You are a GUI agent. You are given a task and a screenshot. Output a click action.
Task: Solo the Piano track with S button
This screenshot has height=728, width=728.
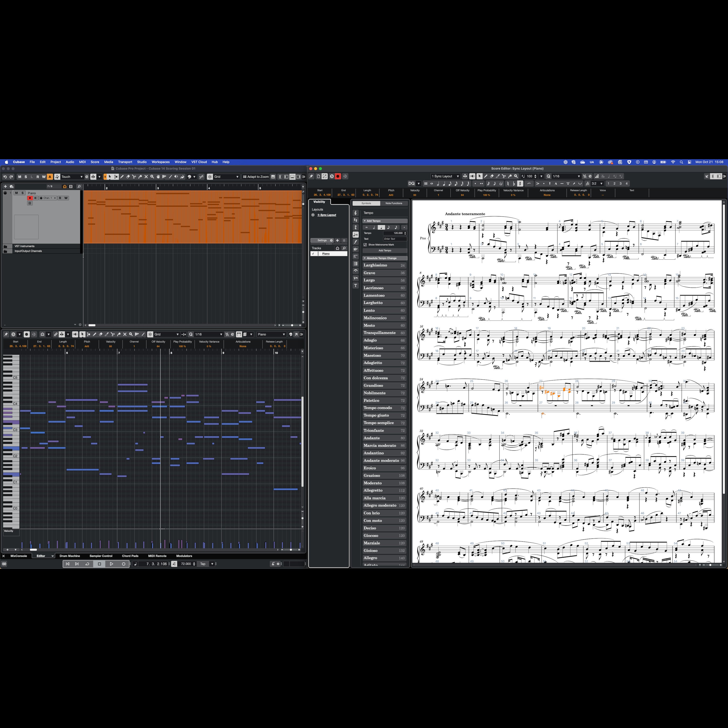pos(22,193)
